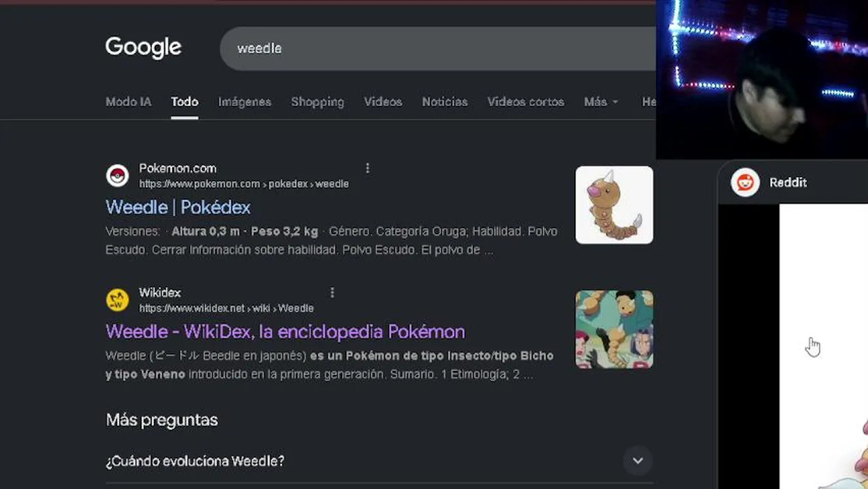868x489 pixels.
Task: Click the Reddit icon in side panel
Action: pyautogui.click(x=745, y=182)
